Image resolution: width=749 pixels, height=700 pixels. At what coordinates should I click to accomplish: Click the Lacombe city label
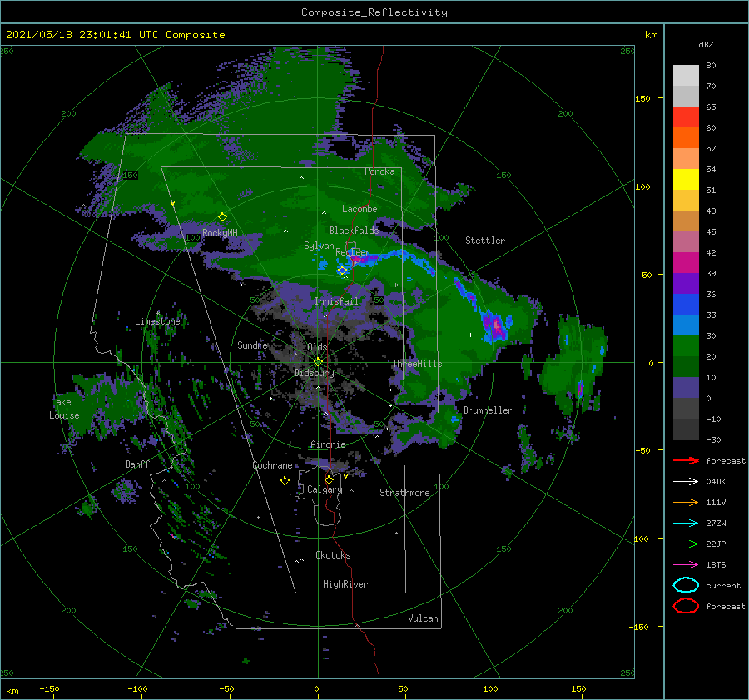pyautogui.click(x=360, y=209)
